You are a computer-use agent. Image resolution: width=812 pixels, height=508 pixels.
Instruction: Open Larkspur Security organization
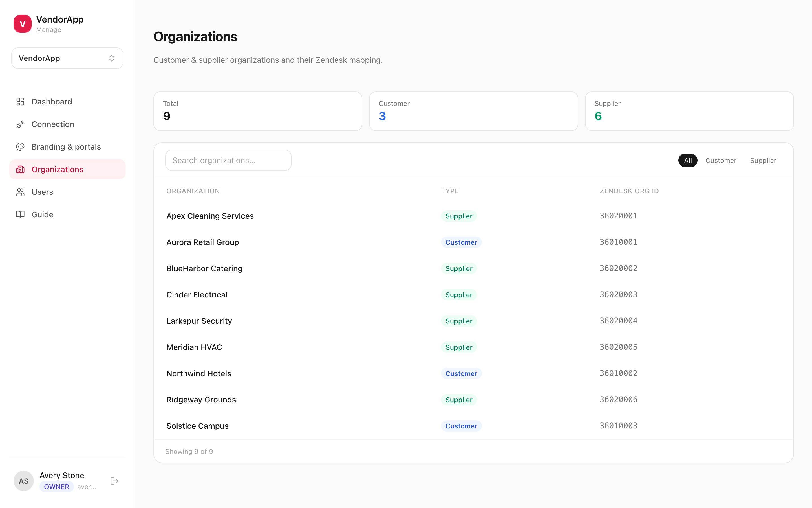pyautogui.click(x=199, y=321)
